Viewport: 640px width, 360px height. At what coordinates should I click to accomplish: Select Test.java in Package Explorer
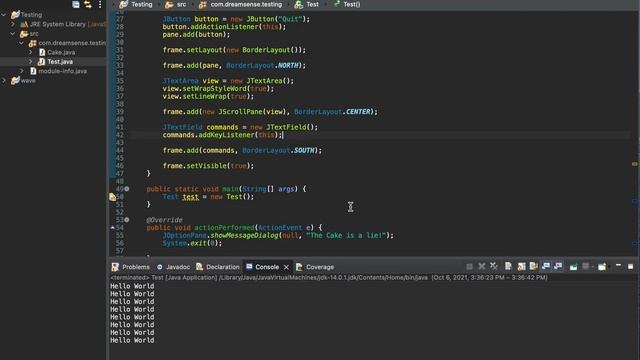(60, 62)
